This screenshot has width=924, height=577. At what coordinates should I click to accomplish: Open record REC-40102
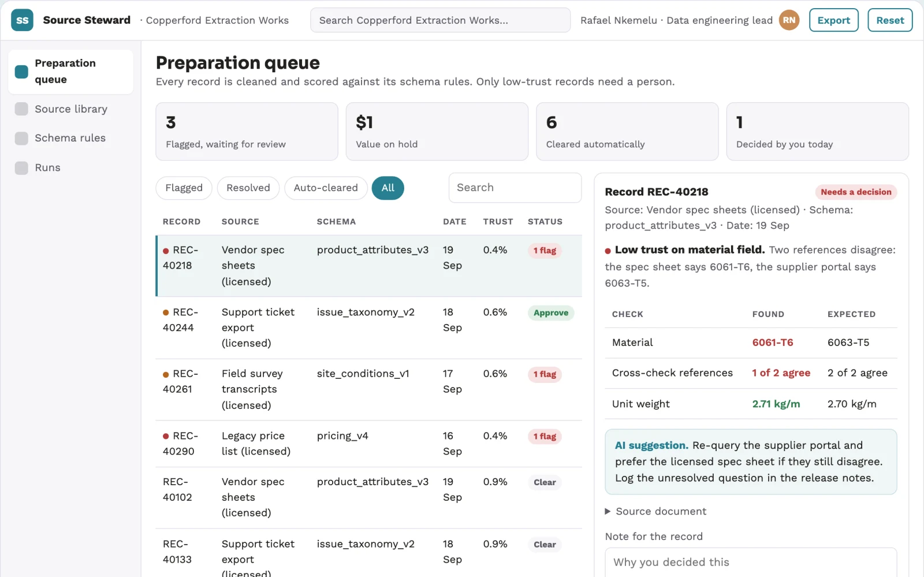368,497
